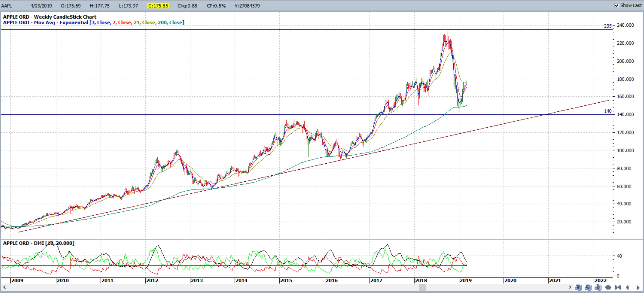644x293 pixels.
Task: Click the 200.000 price axis label
Action: coord(625,61)
